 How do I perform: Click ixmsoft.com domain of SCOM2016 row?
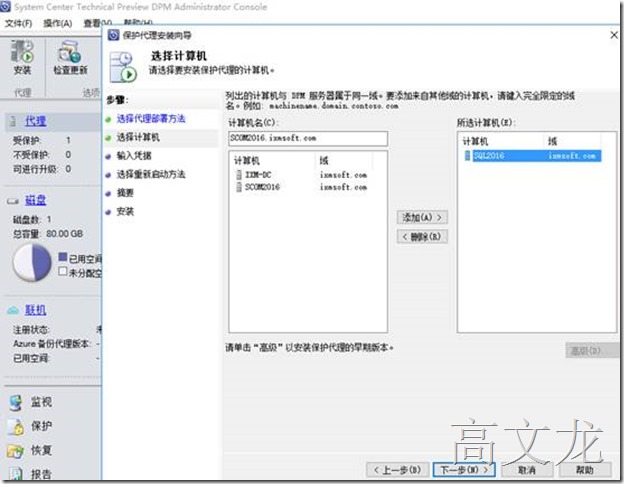coord(343,187)
